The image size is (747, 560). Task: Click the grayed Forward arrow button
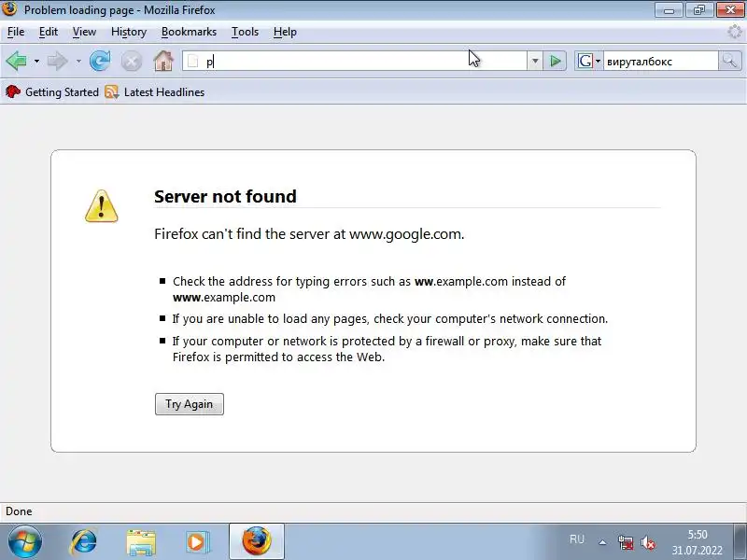click(x=58, y=61)
